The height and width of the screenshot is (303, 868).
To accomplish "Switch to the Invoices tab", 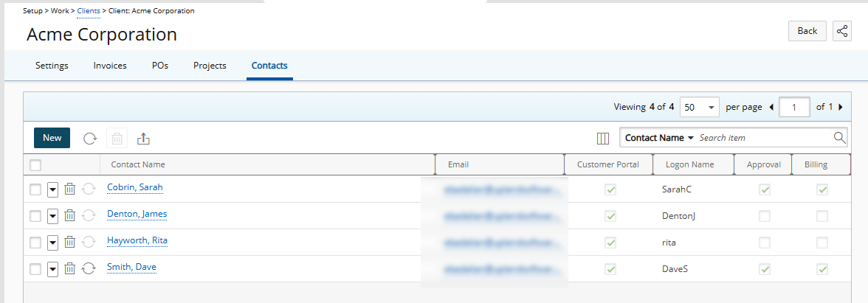I will coord(110,65).
